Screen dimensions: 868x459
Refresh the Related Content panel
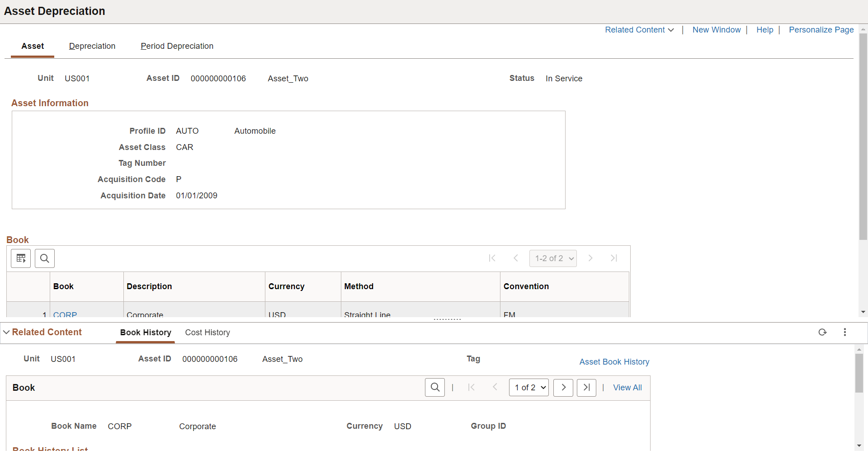tap(822, 333)
